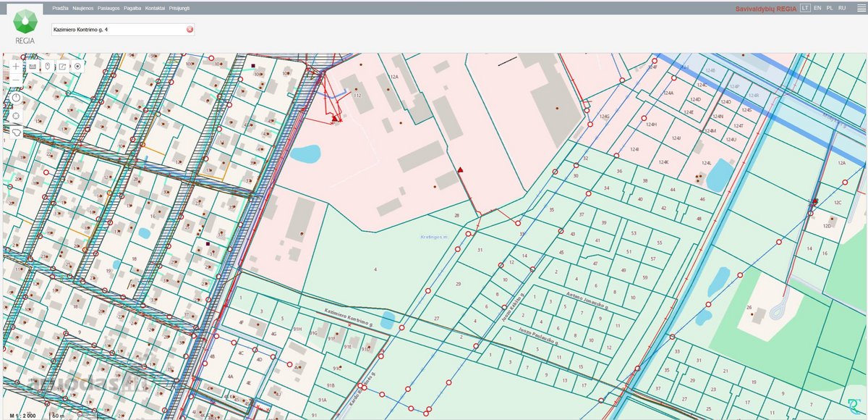
Task: Activate the place marker tool
Action: pos(48,66)
